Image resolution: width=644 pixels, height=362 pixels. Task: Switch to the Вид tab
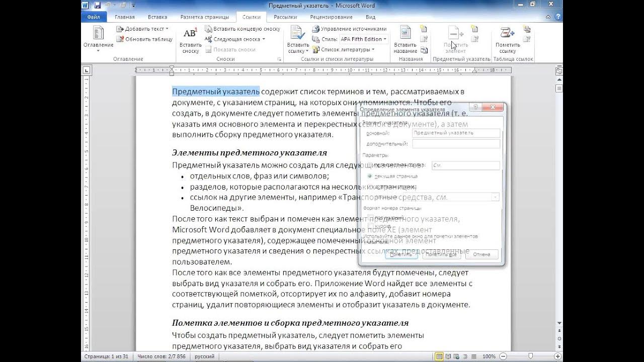370,17
